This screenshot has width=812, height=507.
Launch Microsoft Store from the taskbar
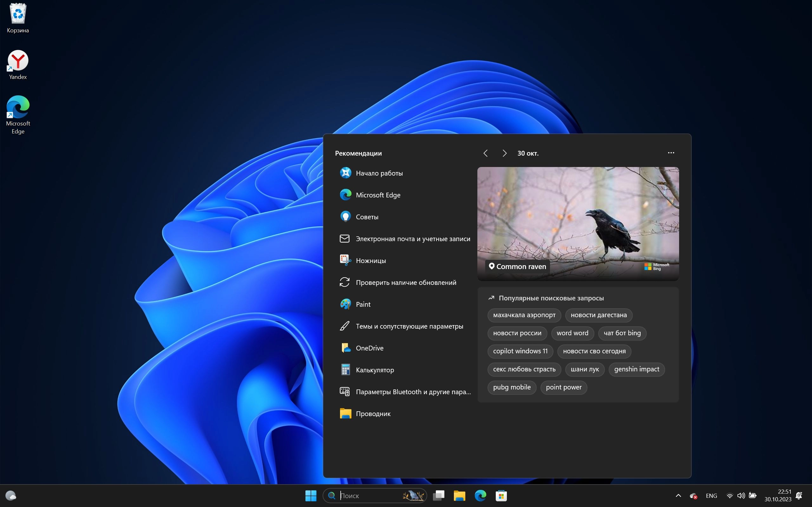coord(501,495)
